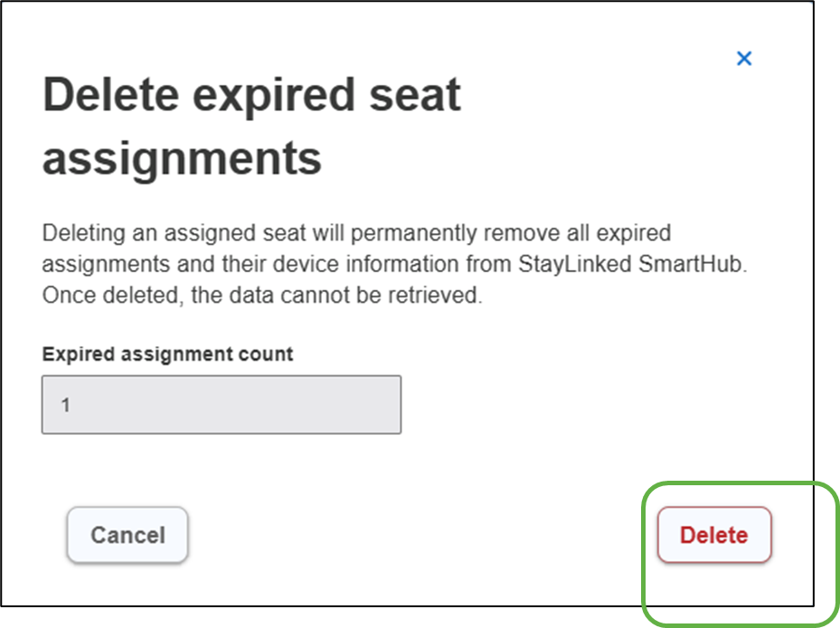
Task: Click the word 'assignments' in the heading
Action: (x=182, y=158)
